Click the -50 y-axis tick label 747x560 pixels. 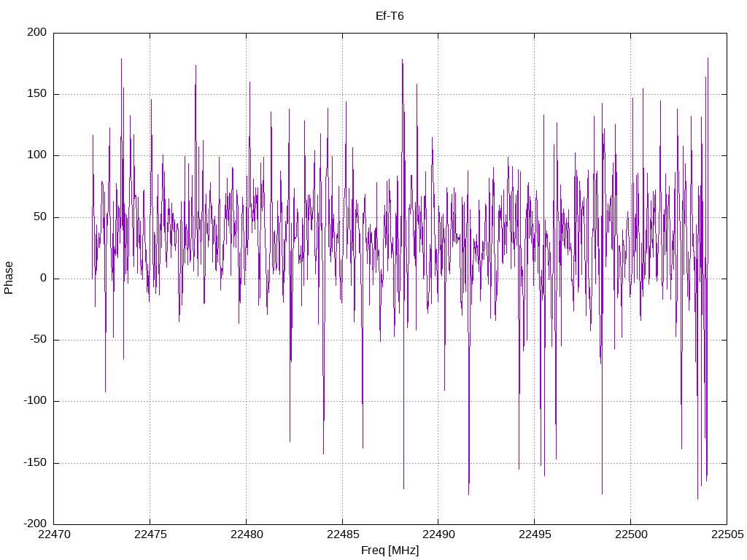[x=38, y=340]
